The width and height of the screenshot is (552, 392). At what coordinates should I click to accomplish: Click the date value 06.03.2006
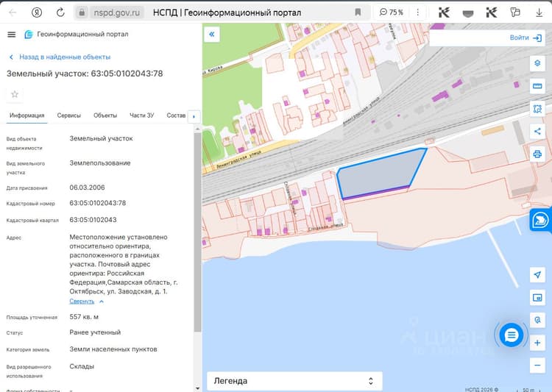click(87, 188)
